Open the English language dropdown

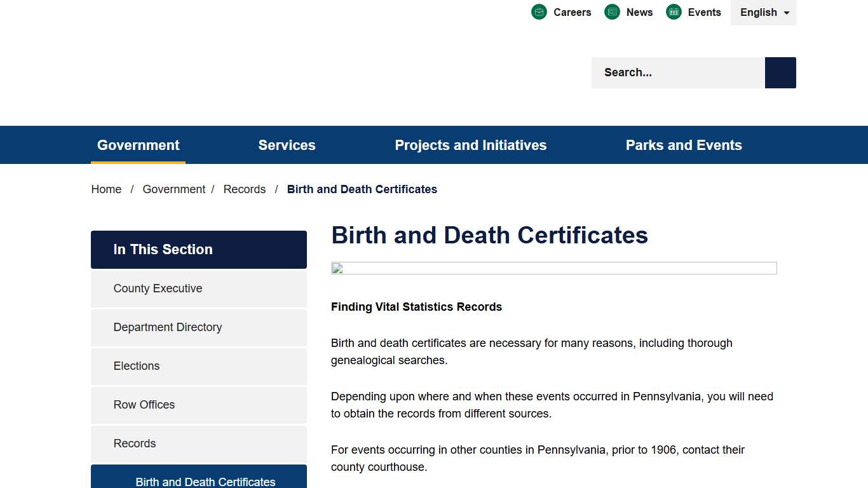tap(763, 12)
